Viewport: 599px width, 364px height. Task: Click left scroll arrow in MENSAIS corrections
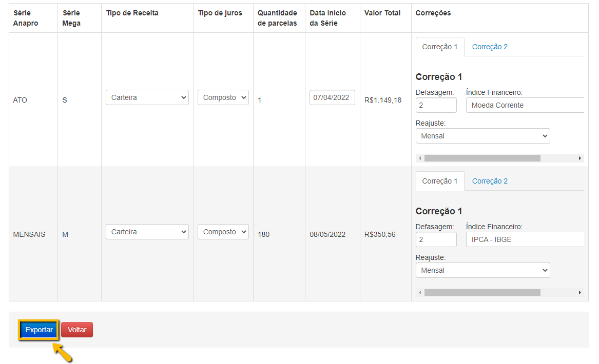point(420,293)
